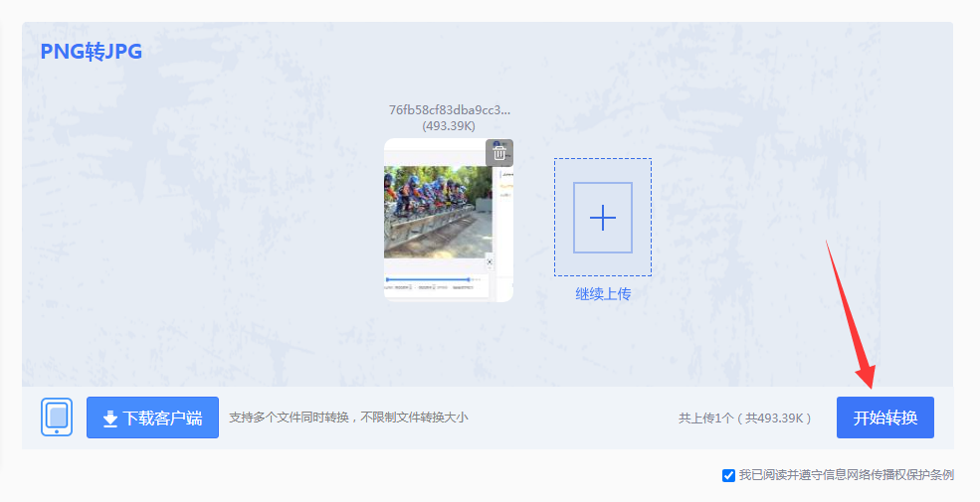The image size is (980, 502).
Task: Select the uploaded PNG thumbnail preview
Action: (448, 220)
